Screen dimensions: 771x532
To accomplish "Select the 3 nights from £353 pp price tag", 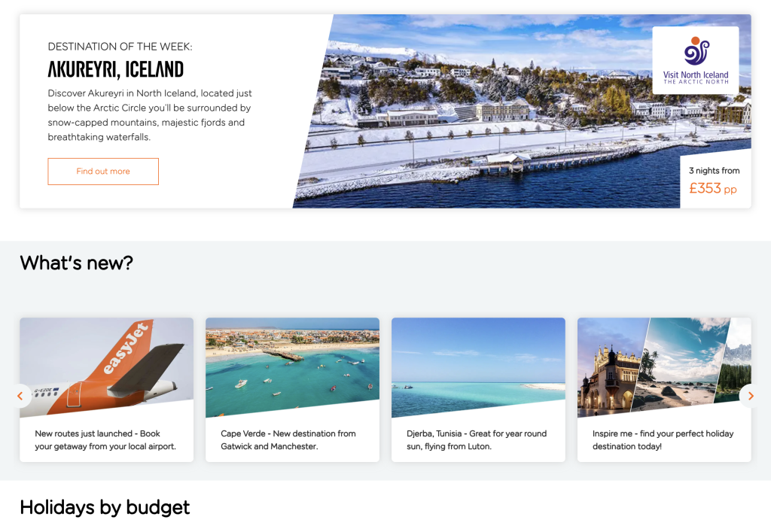I will (x=715, y=182).
